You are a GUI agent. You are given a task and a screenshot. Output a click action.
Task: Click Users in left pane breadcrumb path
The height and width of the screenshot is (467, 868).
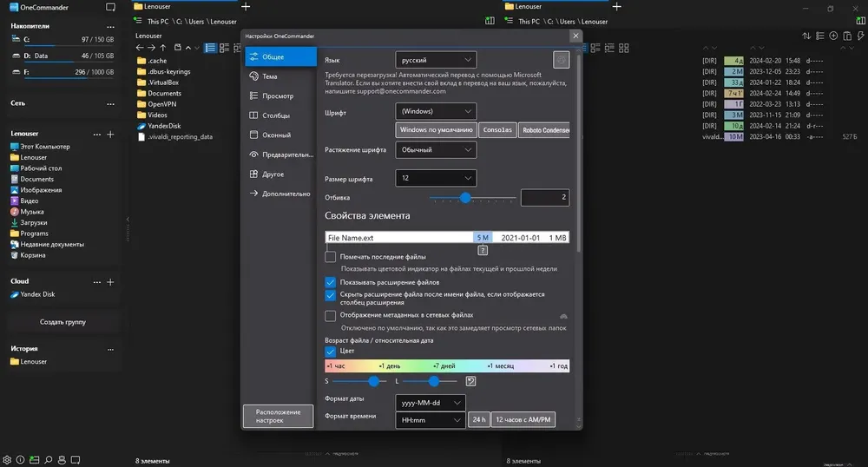click(x=196, y=22)
